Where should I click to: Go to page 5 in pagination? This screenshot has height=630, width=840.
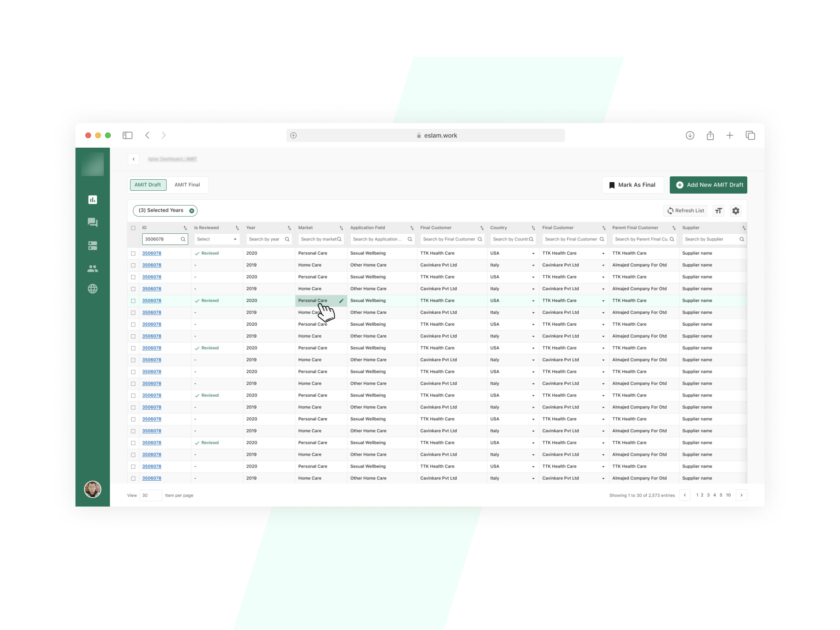point(721,495)
